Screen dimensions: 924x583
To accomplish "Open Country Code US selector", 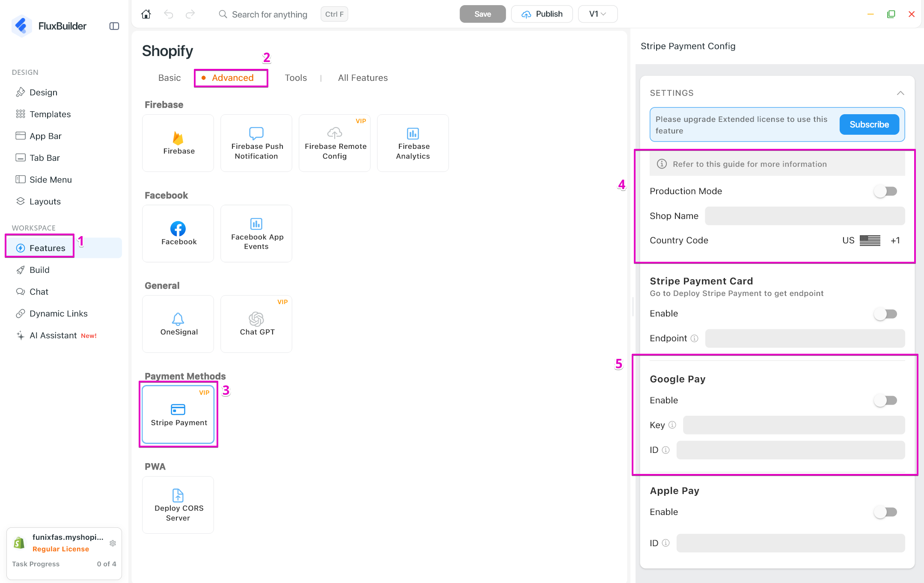I will [x=871, y=240].
